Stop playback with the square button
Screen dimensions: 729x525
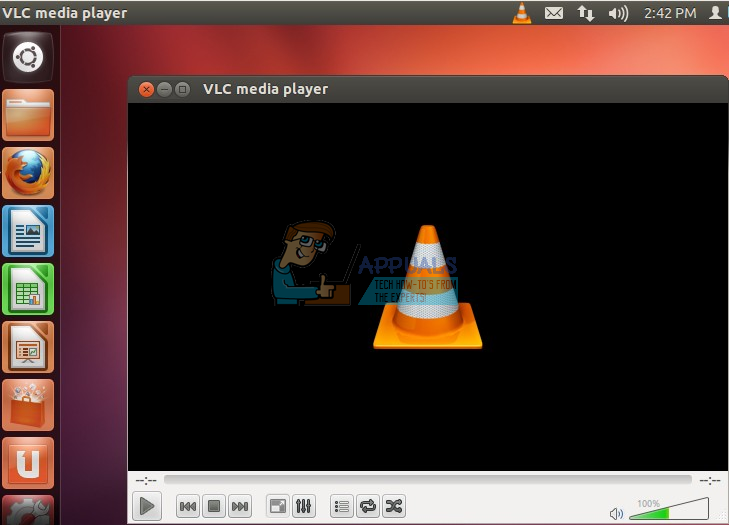tap(213, 507)
